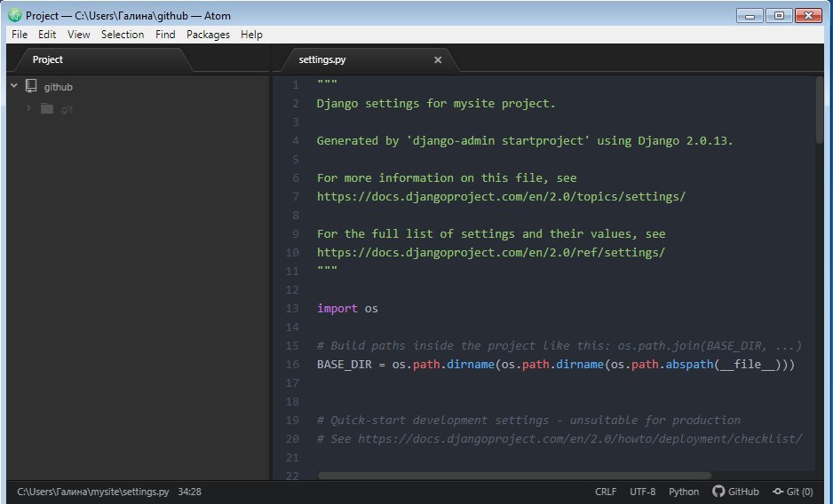Open the Help menu
Image resolution: width=833 pixels, height=504 pixels.
(x=251, y=35)
